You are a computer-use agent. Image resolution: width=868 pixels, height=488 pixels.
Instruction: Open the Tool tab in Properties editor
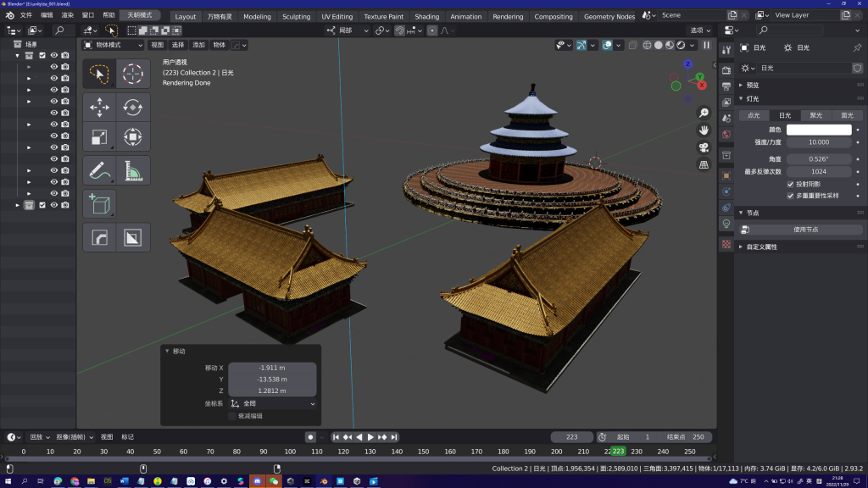pyautogui.click(x=726, y=50)
